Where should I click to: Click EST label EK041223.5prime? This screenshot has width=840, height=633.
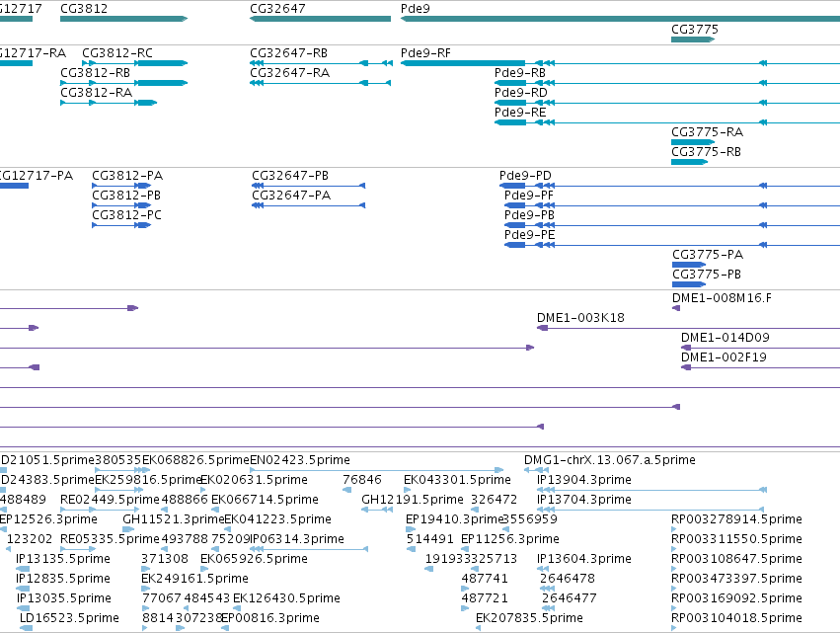[x=277, y=519]
